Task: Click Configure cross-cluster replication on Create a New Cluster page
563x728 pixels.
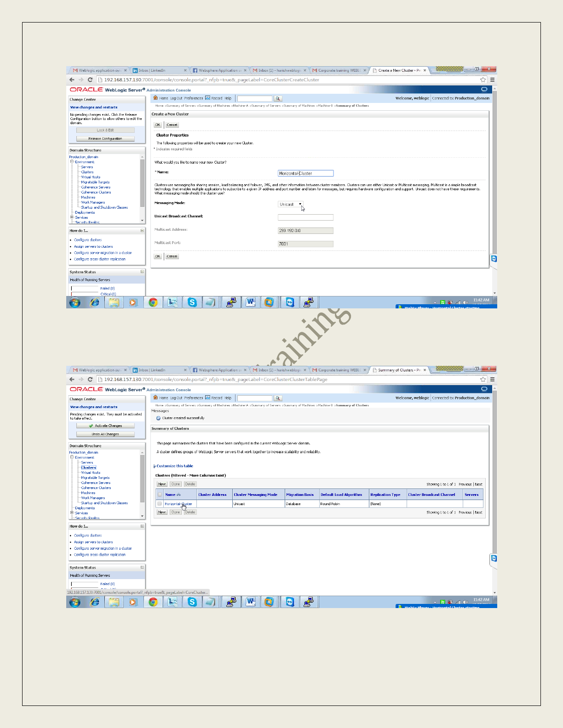Action: click(100, 259)
